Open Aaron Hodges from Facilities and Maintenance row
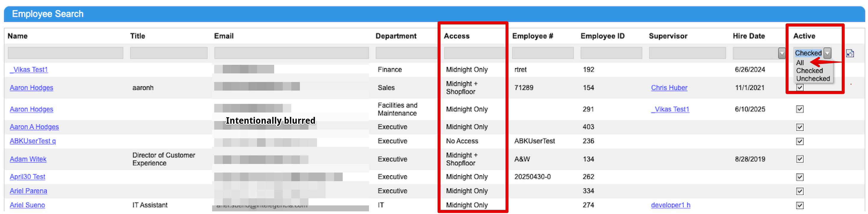 (x=31, y=109)
